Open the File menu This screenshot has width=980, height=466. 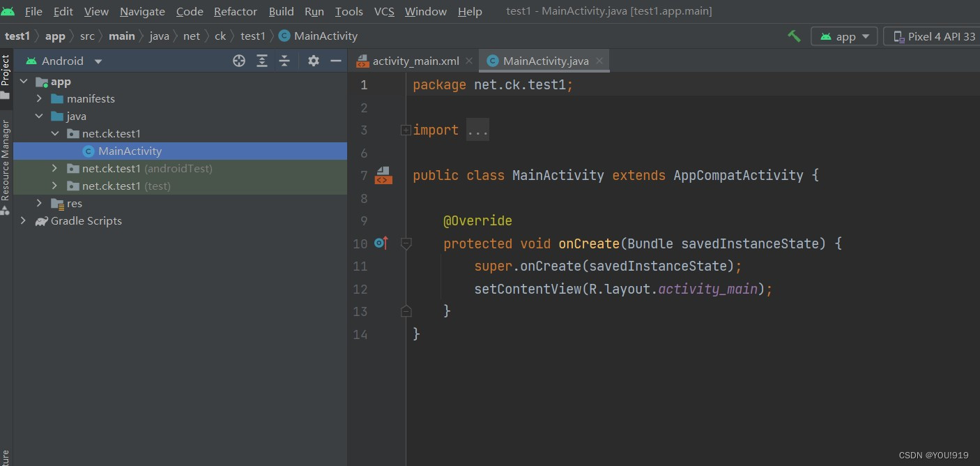[33, 12]
